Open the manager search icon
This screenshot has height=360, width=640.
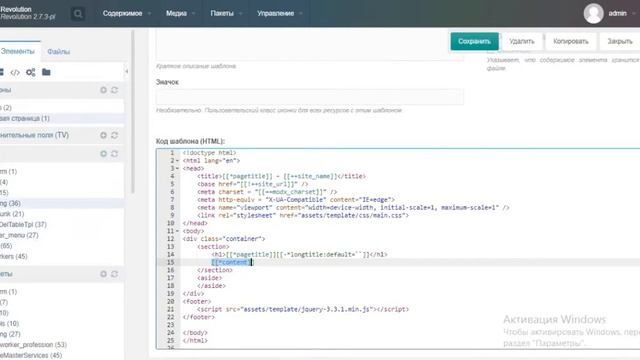coord(78,14)
